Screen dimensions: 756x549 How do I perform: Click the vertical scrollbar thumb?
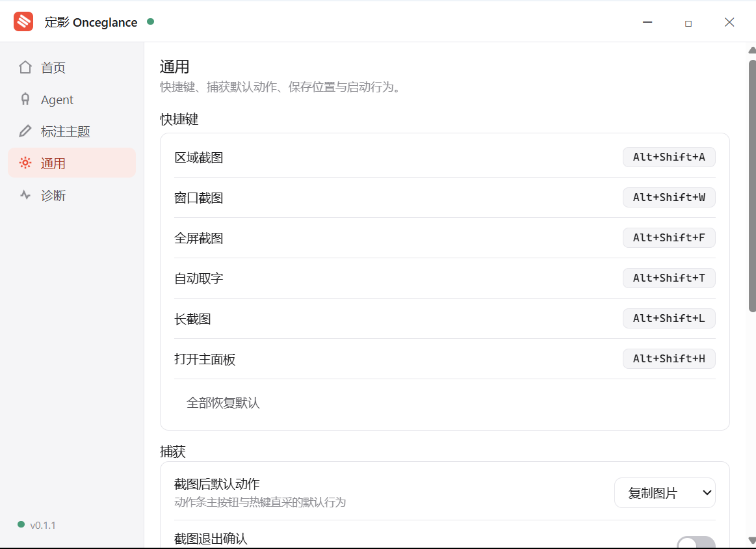[x=752, y=186]
